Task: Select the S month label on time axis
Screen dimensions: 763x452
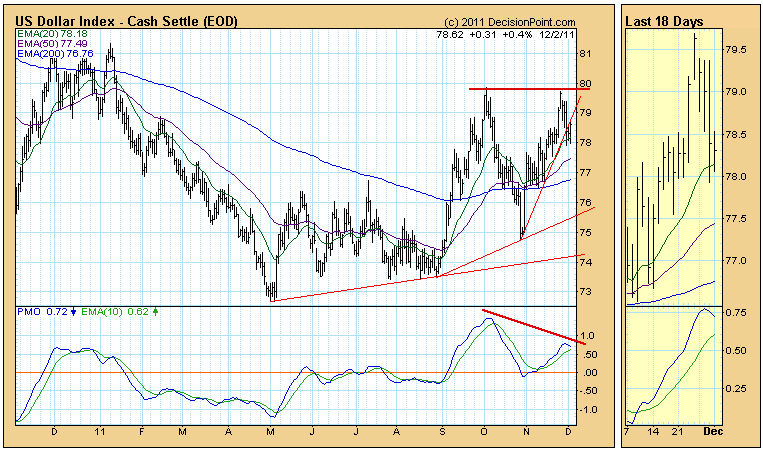Action: tap(442, 431)
